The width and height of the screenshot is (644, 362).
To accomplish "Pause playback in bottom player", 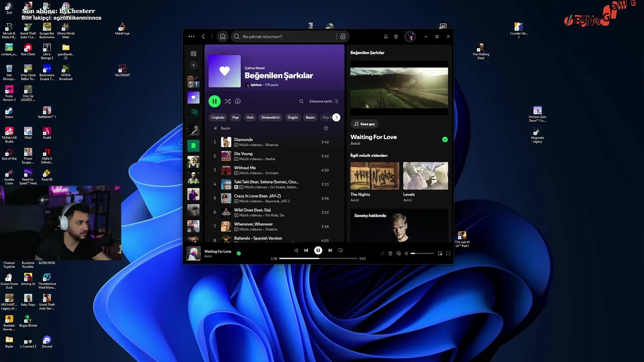I will 318,250.
